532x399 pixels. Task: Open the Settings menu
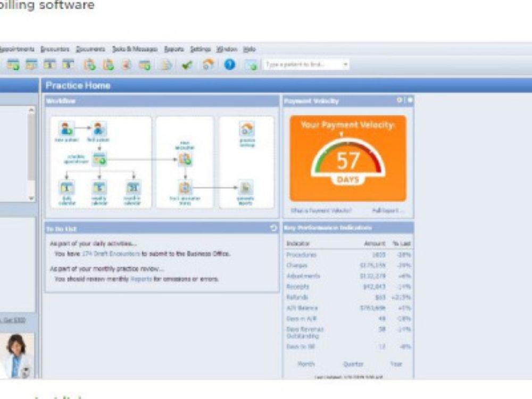pos(200,49)
